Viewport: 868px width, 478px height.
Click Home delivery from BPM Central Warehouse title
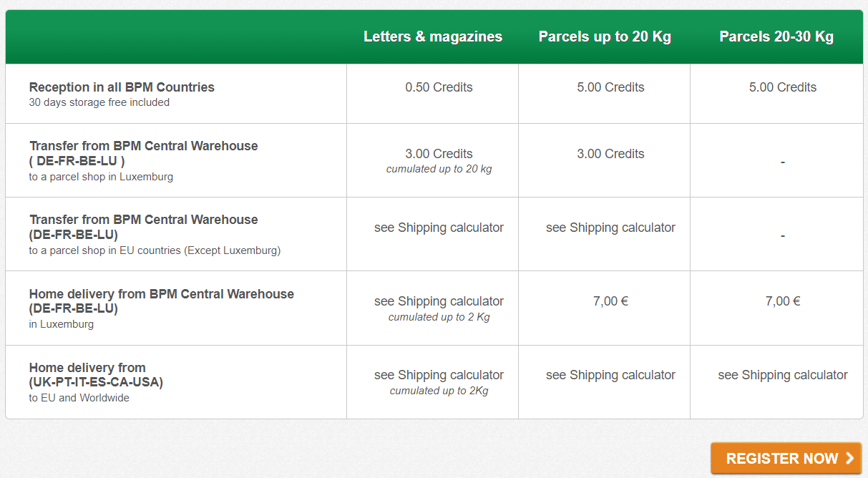coord(161,301)
